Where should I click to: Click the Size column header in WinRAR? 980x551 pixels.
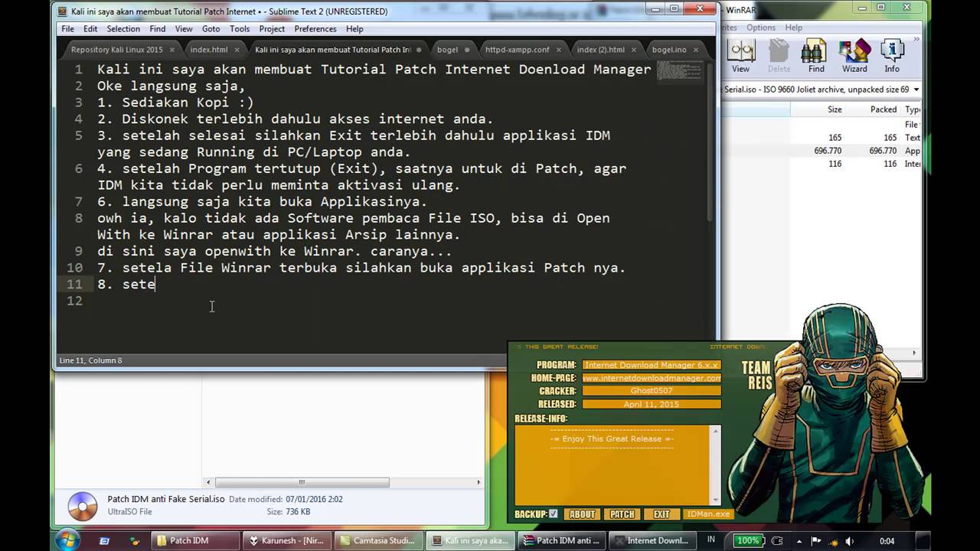point(817,109)
